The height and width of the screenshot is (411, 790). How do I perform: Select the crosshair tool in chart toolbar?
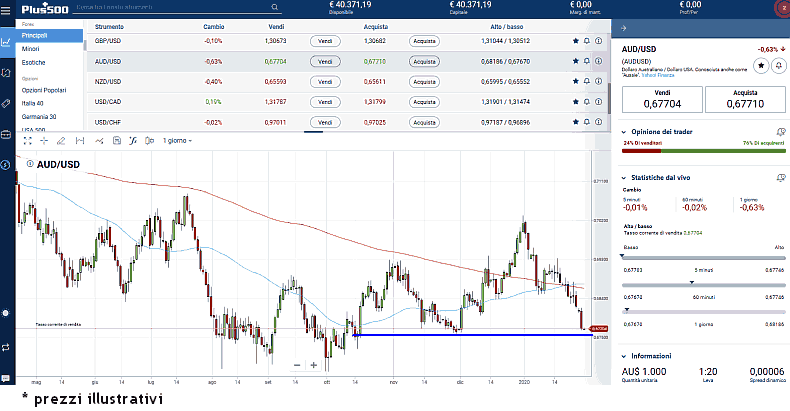(43, 140)
